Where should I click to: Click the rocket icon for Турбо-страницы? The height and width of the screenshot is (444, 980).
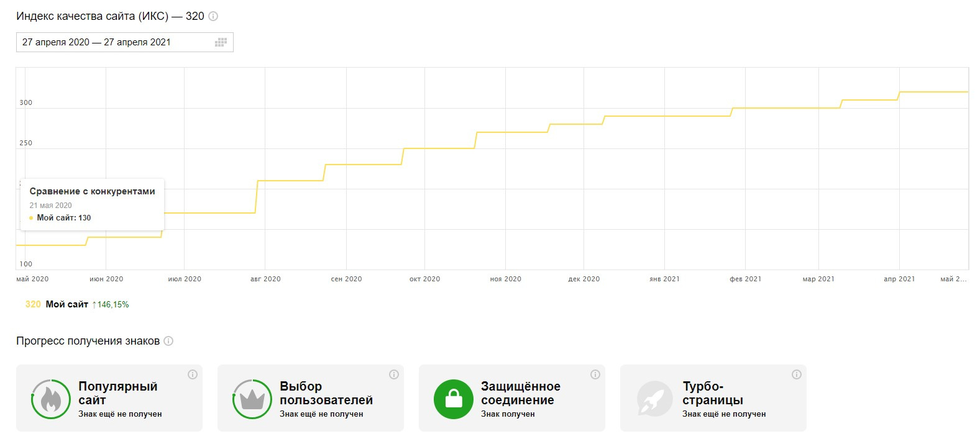coord(655,399)
